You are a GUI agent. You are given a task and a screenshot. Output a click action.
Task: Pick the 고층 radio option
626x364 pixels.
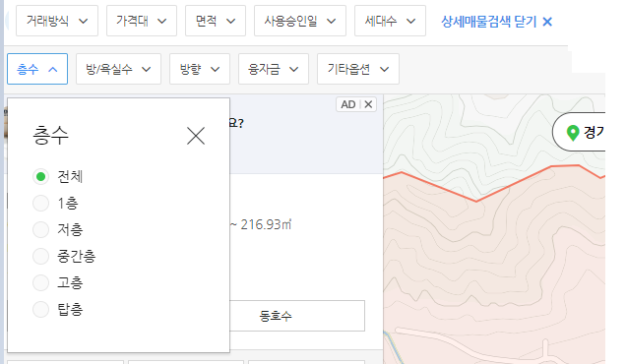tap(40, 282)
